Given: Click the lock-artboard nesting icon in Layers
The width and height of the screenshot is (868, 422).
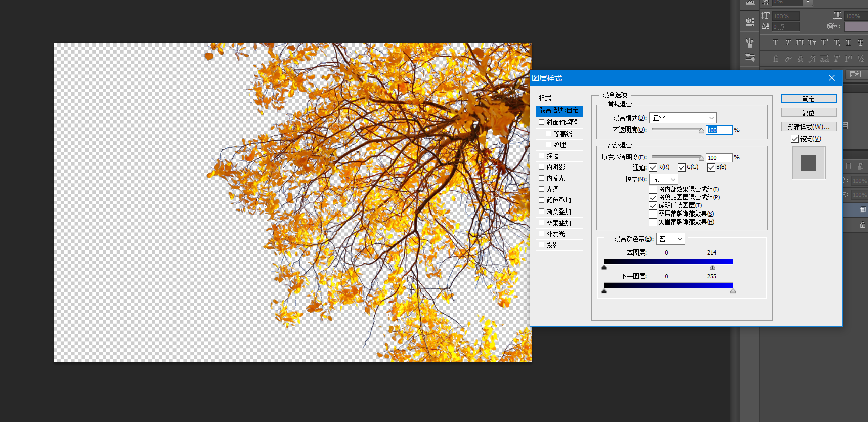Looking at the screenshot, I should click(x=861, y=166).
